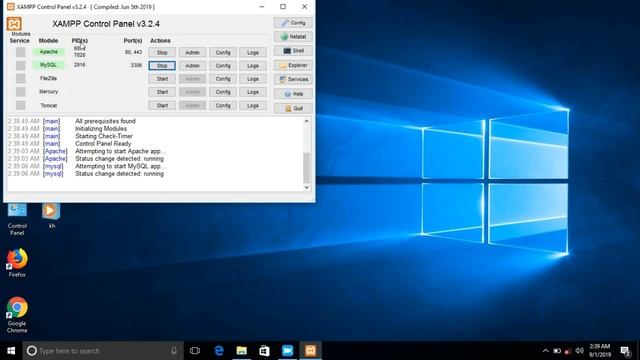Click the MySQL module label
The image size is (640, 360).
pos(49,65)
